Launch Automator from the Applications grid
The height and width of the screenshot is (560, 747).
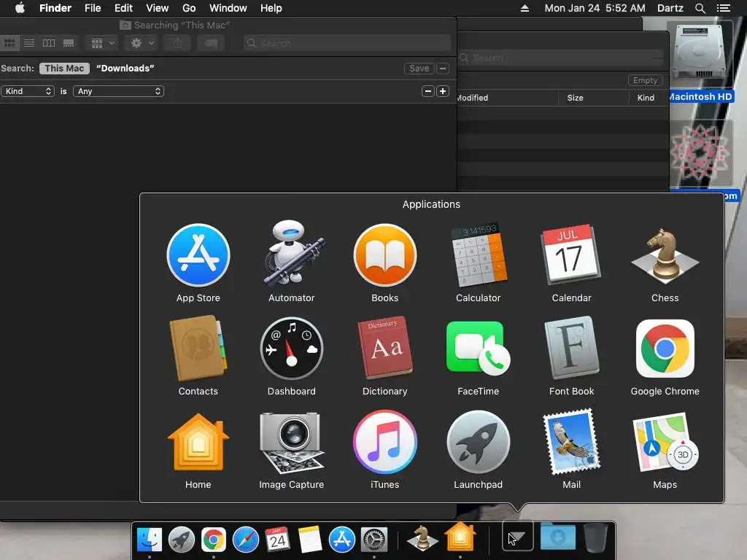292,254
